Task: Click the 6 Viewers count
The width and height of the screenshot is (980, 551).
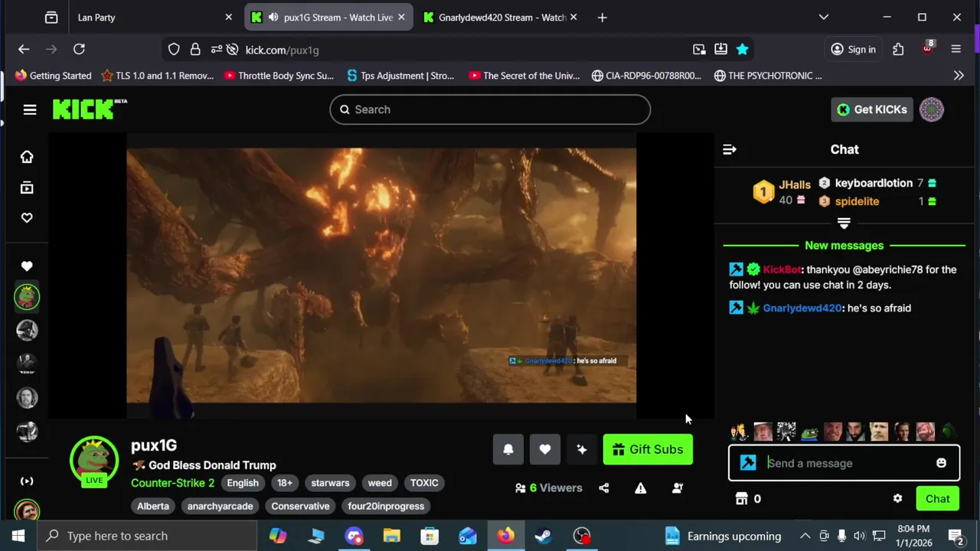Action: pos(549,488)
